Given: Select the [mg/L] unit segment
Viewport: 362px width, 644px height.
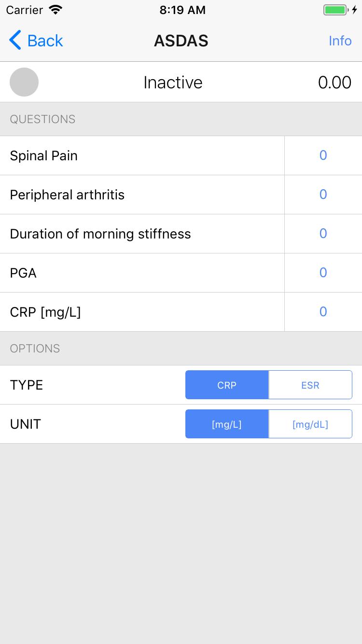Looking at the screenshot, I should 227,424.
